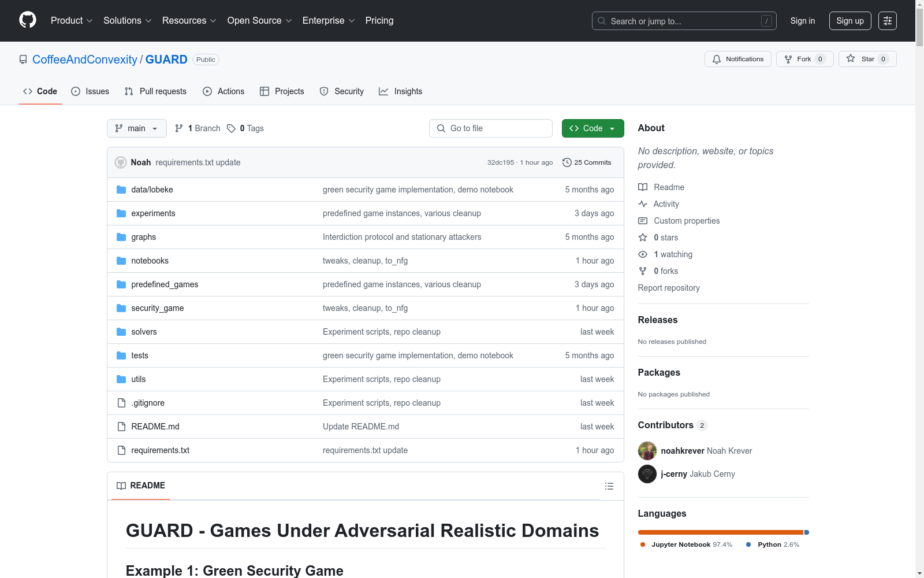924x578 pixels.
Task: Click Noah's commit author avatar
Action: tap(121, 162)
